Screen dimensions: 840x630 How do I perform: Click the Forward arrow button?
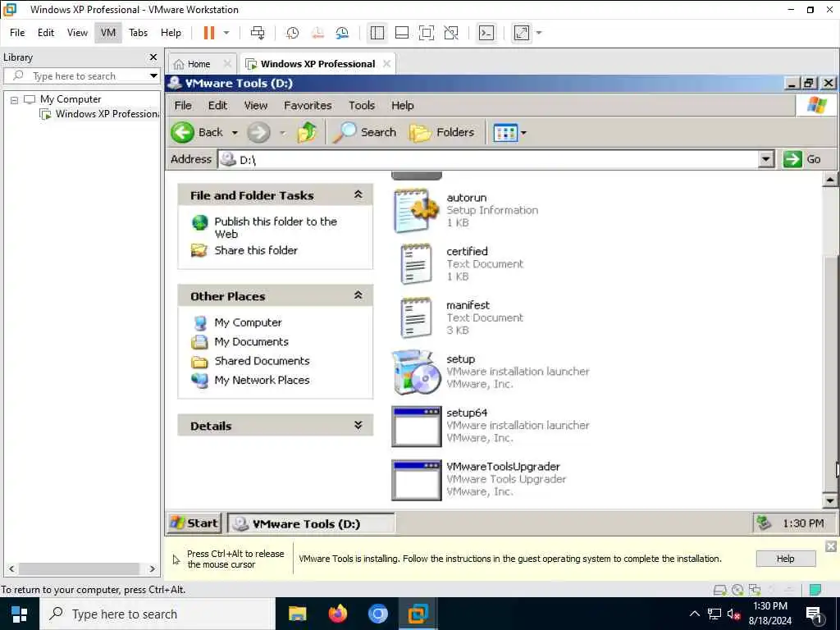258,132
